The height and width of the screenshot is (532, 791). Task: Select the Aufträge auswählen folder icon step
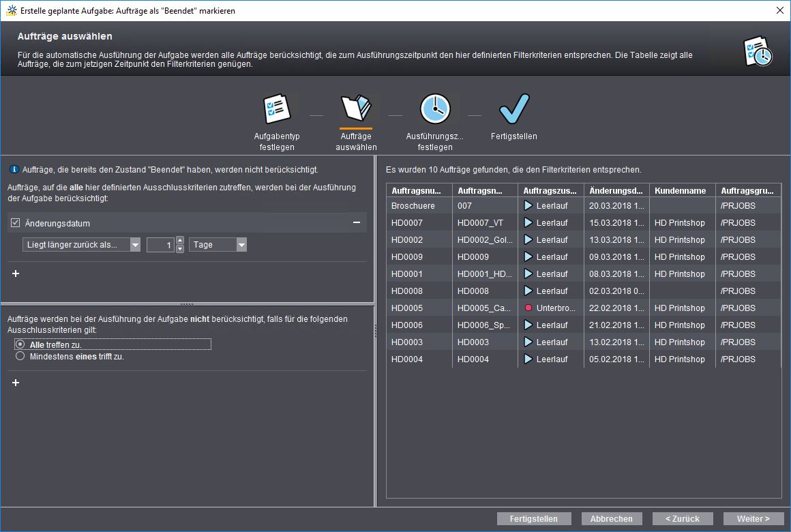pyautogui.click(x=356, y=108)
